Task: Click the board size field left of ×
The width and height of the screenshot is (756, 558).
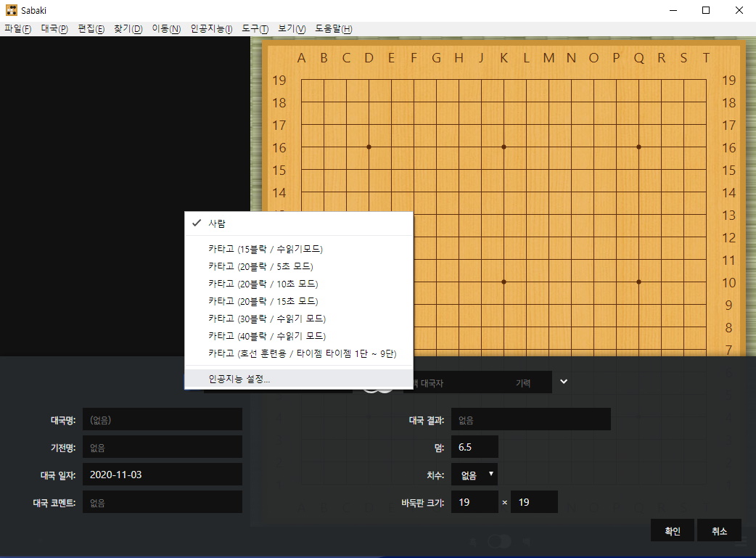Action: [x=474, y=503]
